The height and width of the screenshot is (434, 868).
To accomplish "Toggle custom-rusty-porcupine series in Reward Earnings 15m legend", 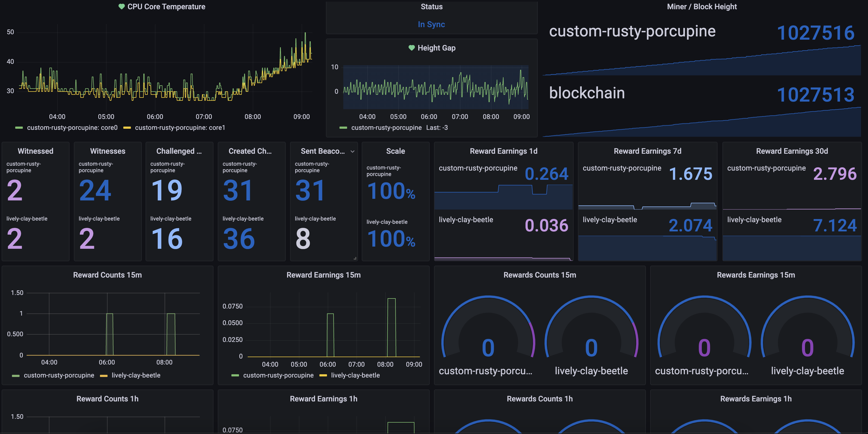I will 278,375.
